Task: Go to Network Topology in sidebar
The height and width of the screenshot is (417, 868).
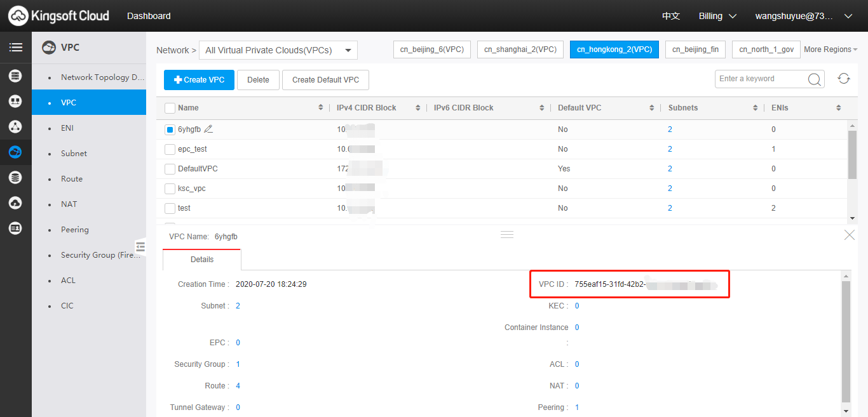Action: point(89,77)
